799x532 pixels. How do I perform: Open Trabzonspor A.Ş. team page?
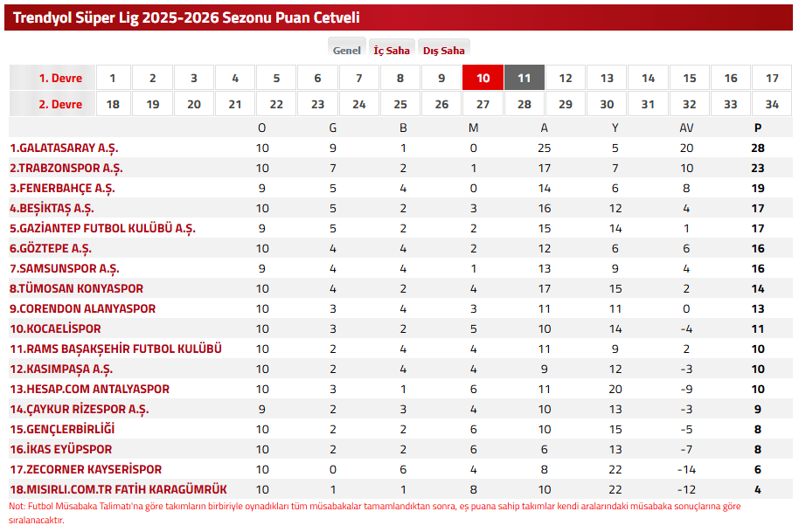[x=66, y=168]
